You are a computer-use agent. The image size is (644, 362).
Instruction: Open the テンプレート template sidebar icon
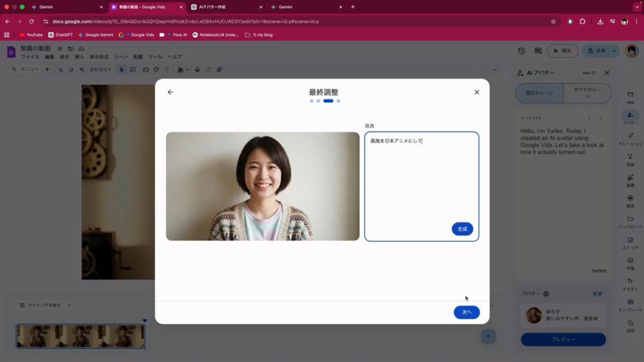coord(630,305)
